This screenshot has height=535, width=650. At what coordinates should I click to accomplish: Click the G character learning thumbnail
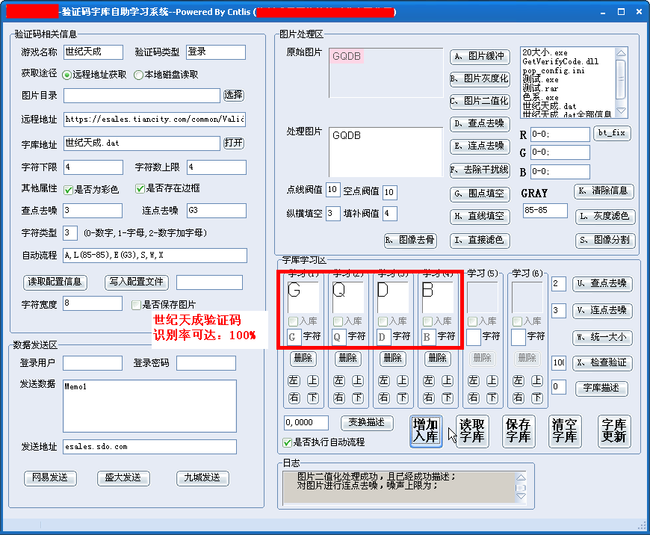303,298
